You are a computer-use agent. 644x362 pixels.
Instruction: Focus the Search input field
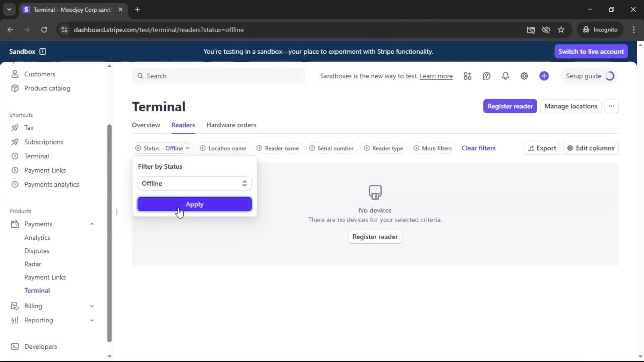tap(221, 76)
